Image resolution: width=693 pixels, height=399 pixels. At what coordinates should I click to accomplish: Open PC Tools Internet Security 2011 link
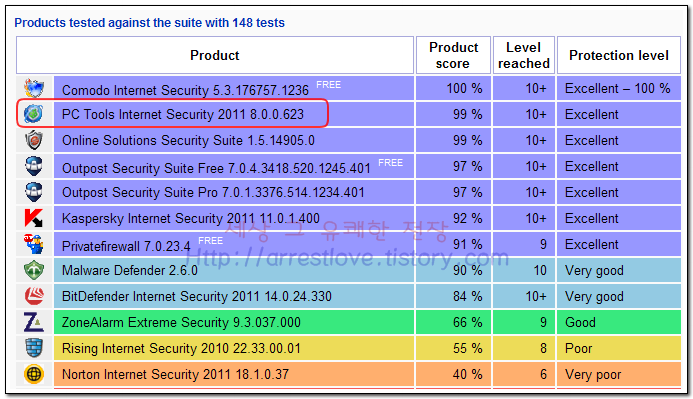[x=183, y=114]
